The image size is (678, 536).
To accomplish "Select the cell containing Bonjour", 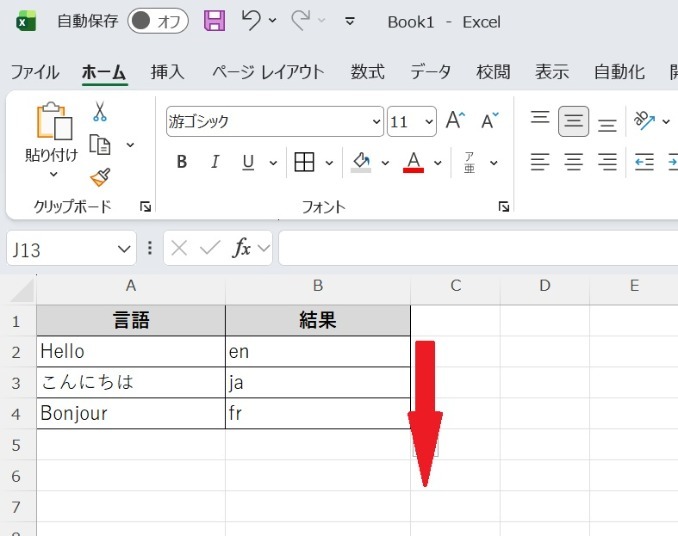I will click(x=131, y=414).
